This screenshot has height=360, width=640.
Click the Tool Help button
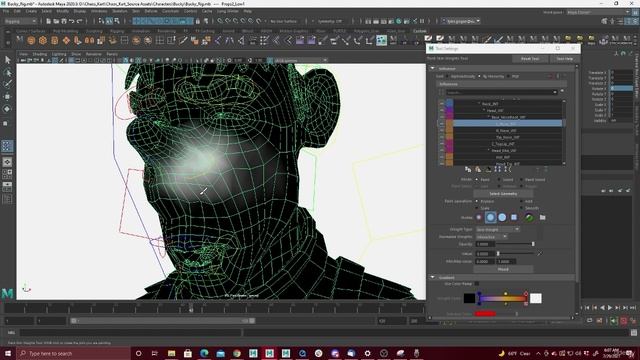point(564,59)
